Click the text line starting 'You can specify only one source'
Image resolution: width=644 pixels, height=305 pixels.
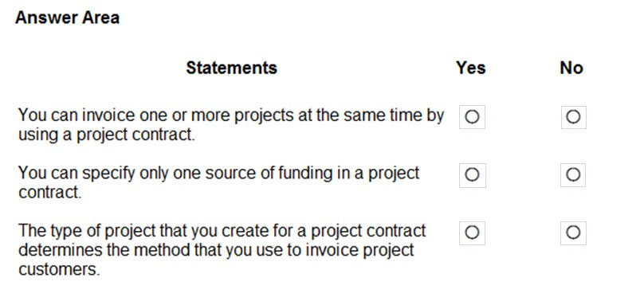point(219,173)
